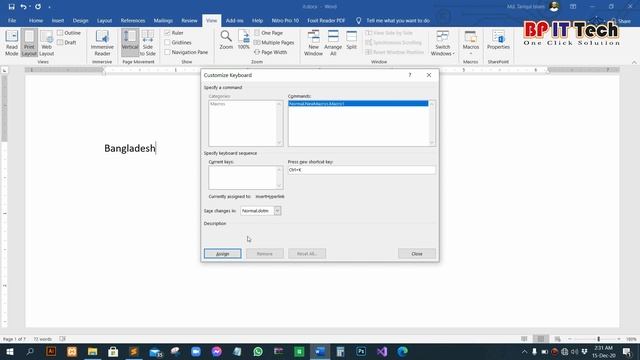Select Print Layout view
The width and height of the screenshot is (640, 360).
click(29, 42)
